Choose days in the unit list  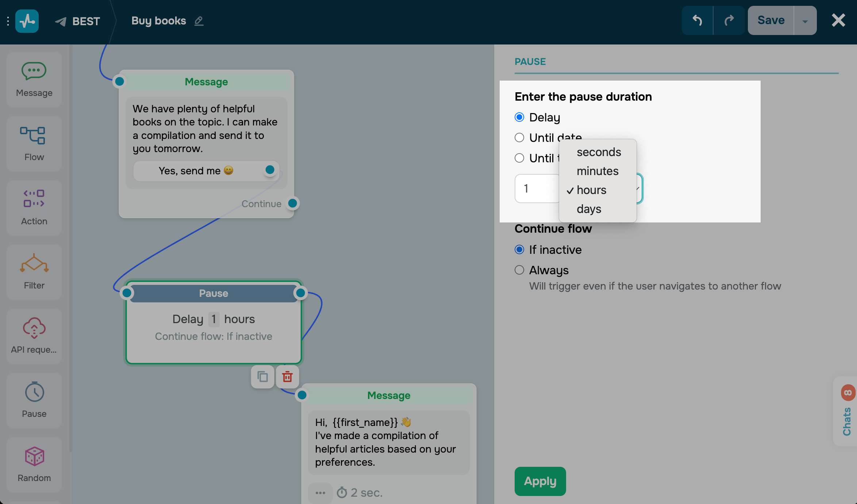(x=589, y=209)
